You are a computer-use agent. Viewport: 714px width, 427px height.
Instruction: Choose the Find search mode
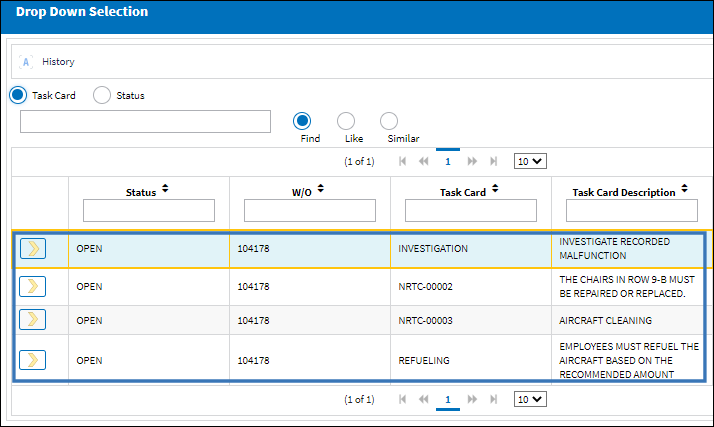point(302,121)
